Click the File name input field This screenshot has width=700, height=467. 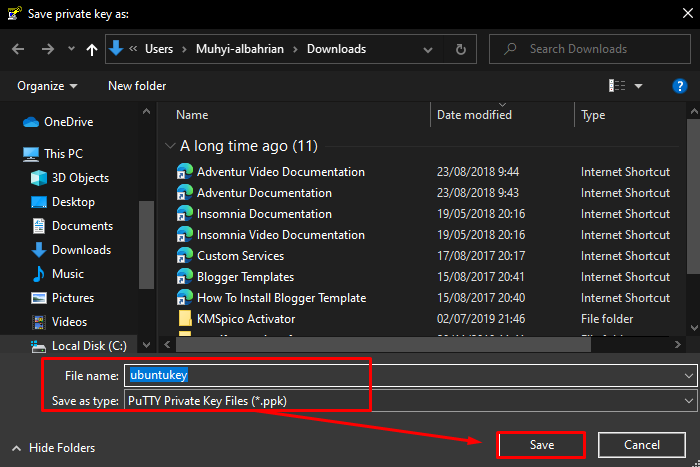400,375
